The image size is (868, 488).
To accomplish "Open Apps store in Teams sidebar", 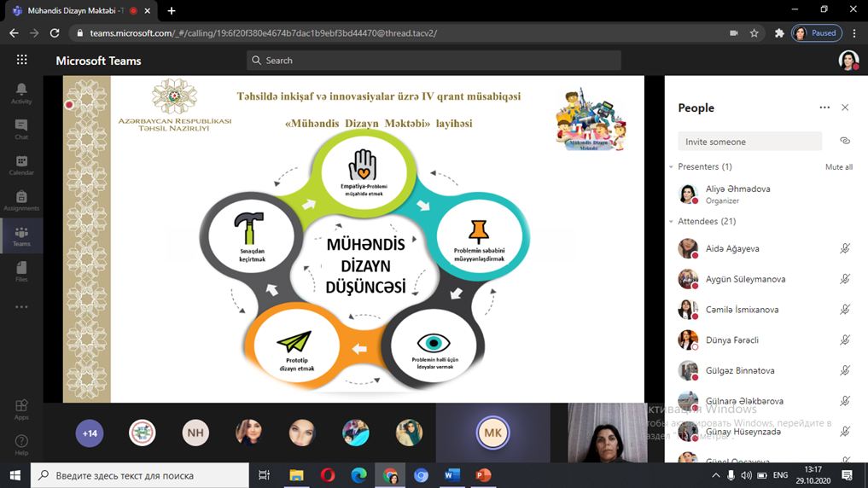I will coord(21,410).
